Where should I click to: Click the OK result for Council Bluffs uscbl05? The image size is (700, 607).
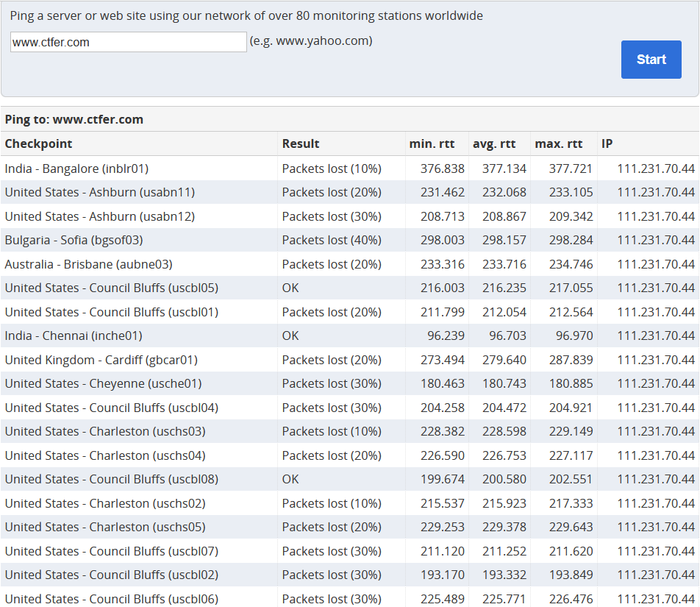click(x=290, y=288)
